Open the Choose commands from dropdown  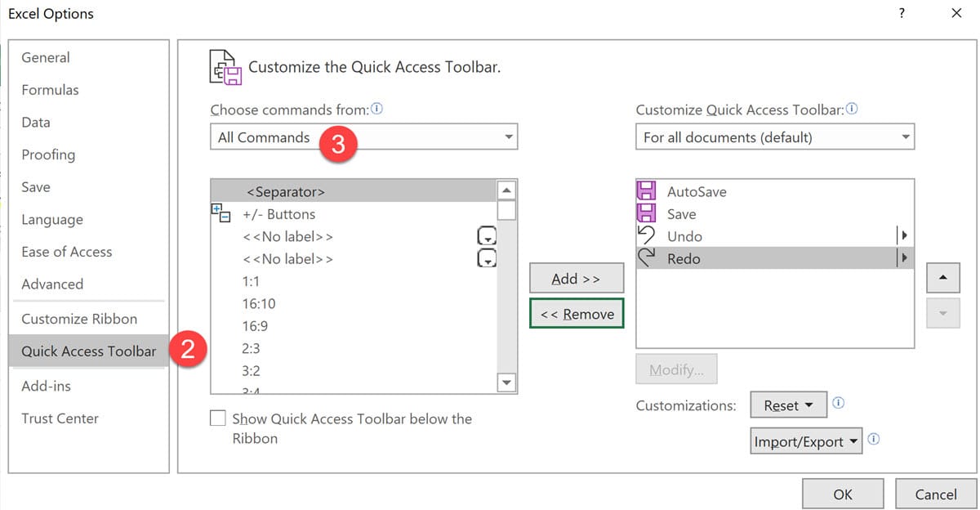click(x=363, y=137)
